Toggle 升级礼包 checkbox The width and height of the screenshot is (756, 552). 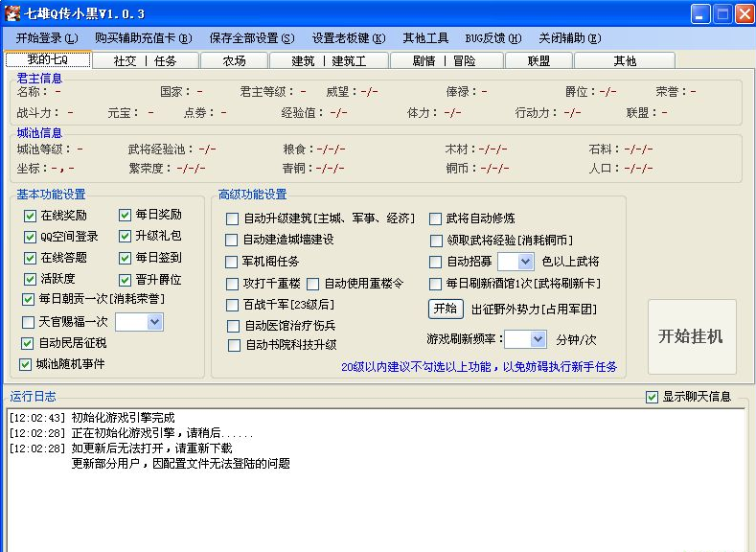125,236
